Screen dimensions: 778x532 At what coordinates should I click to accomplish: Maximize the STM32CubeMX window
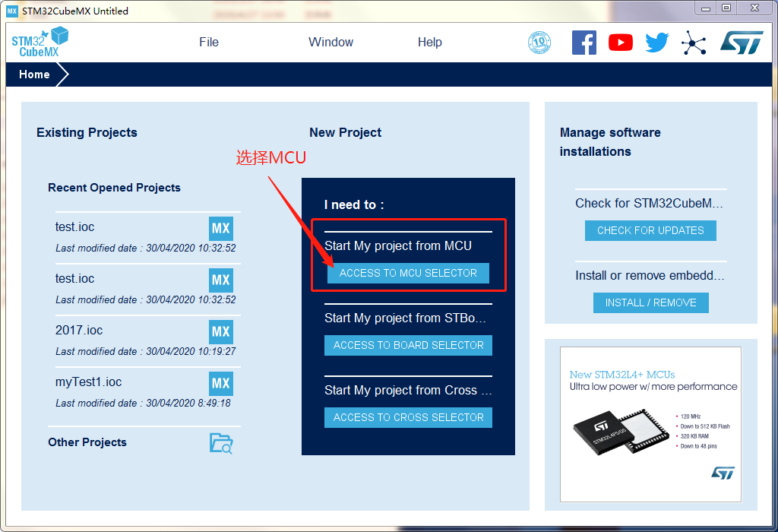pyautogui.click(x=726, y=8)
